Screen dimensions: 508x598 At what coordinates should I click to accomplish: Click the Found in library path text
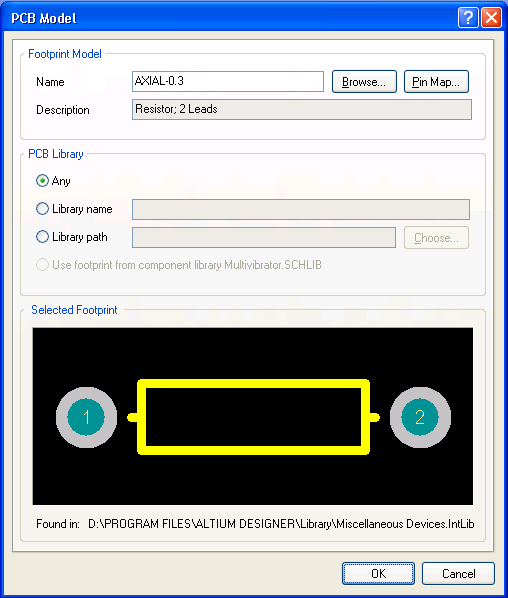point(281,524)
